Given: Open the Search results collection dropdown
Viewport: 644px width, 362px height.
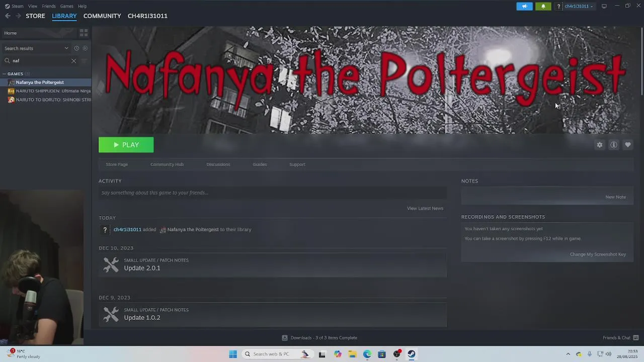Looking at the screenshot, I should [36, 48].
